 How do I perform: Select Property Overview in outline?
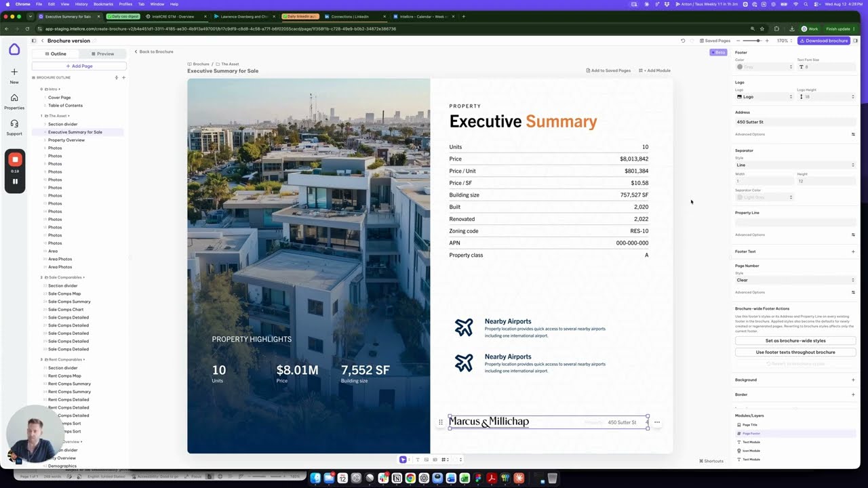click(x=66, y=140)
